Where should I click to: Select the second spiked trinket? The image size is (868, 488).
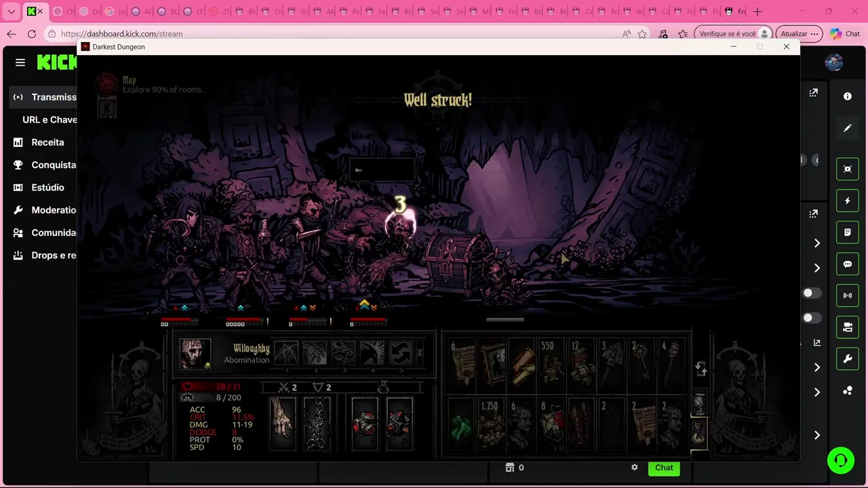pos(399,424)
